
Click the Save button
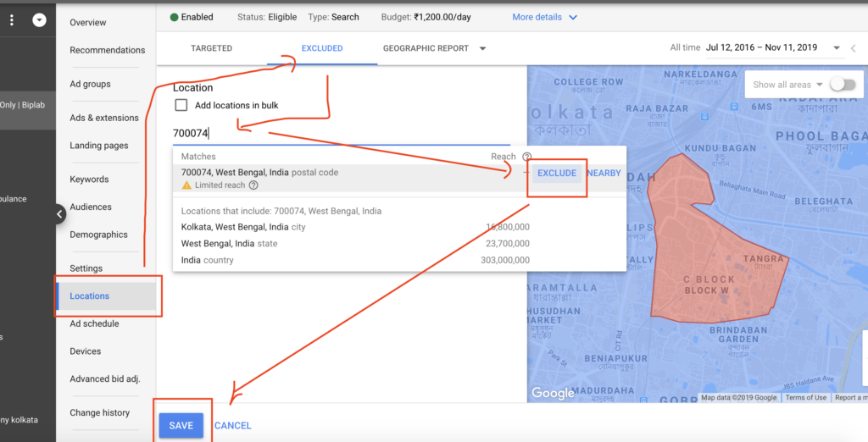coord(181,425)
